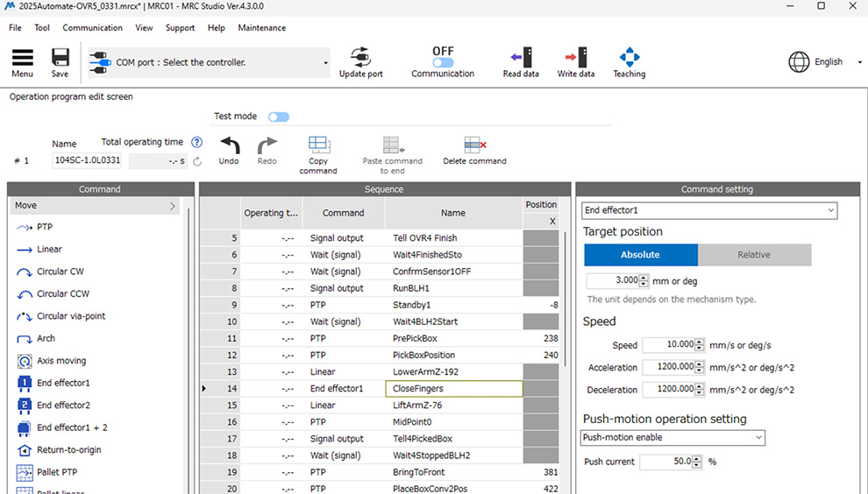
Task: Click the Sequence list vertical scrollbar
Action: point(565,299)
